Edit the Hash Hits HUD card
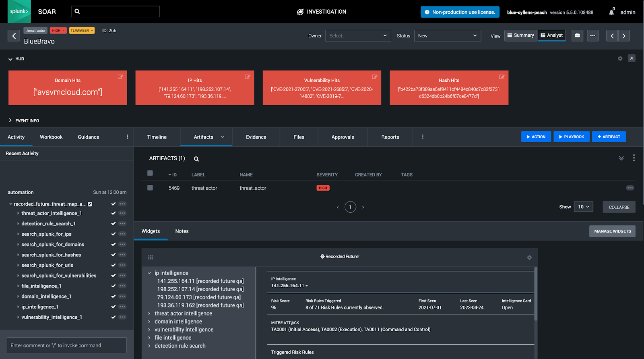The width and height of the screenshot is (644, 359). coord(502,77)
